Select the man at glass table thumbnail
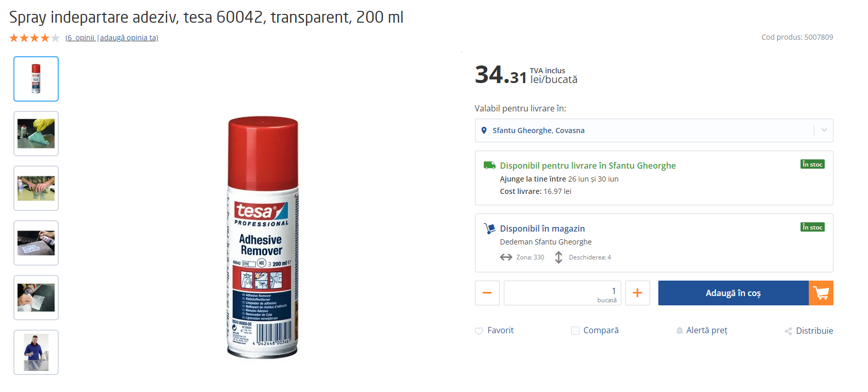Image resolution: width=868 pixels, height=392 pixels. 36,352
